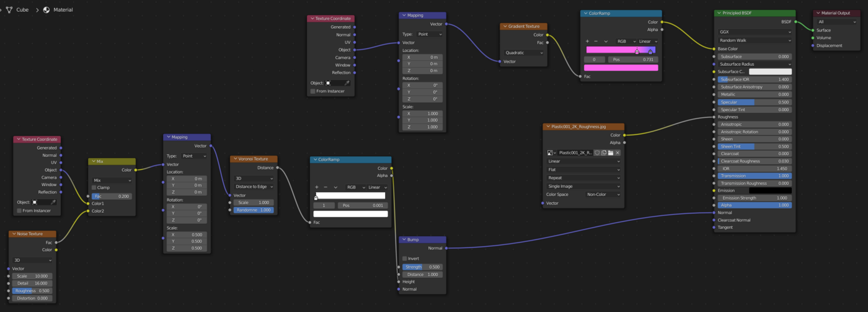Click the new image copy icon
Image resolution: width=868 pixels, height=312 pixels.
tap(604, 153)
